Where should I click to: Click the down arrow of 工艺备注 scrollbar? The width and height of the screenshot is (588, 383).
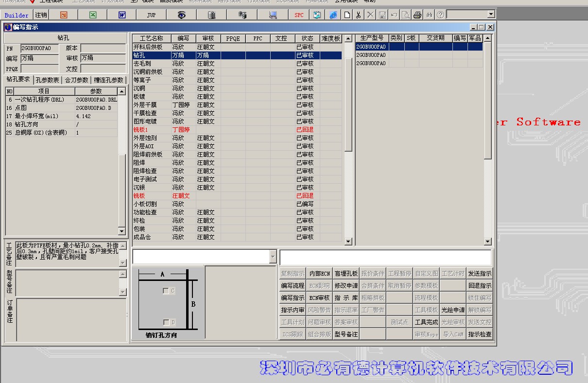click(122, 263)
